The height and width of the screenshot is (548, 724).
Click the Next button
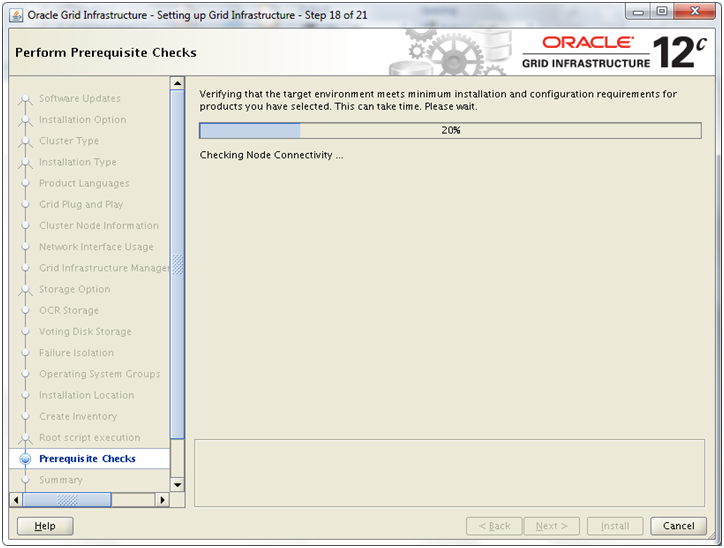(552, 526)
